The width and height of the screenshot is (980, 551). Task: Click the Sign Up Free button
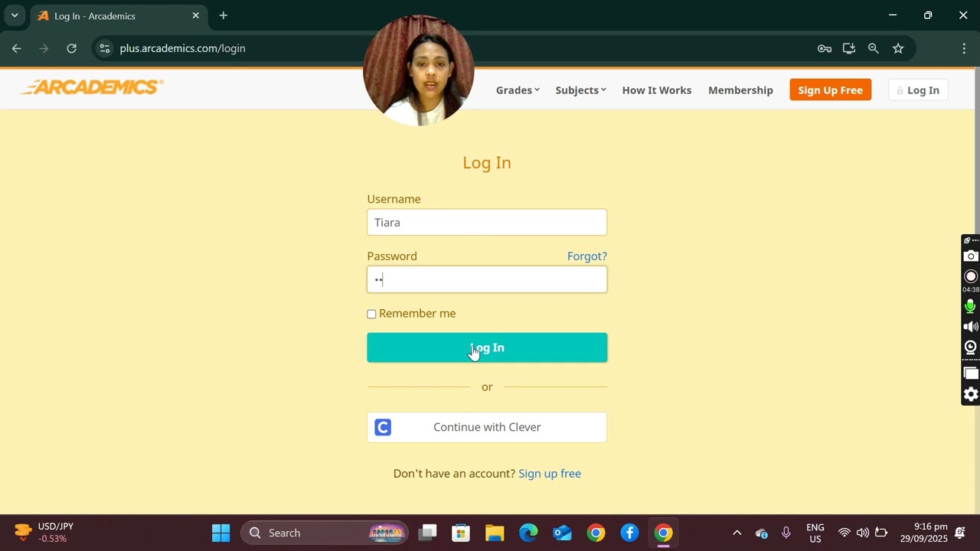click(x=830, y=90)
